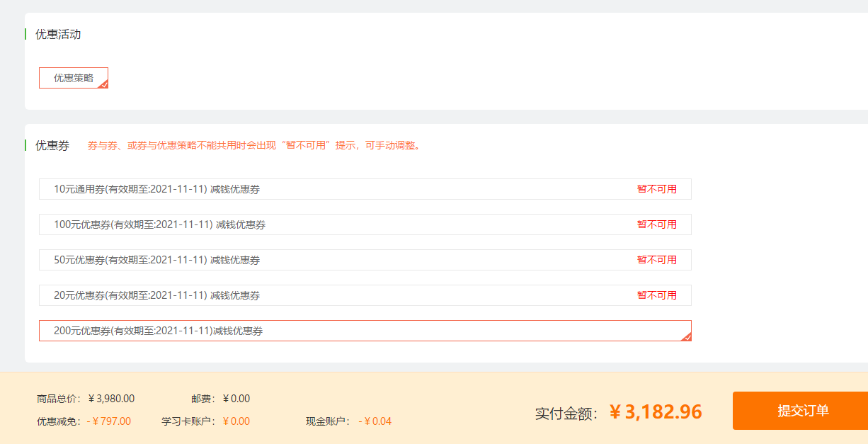Choose the 50元优惠券 coupon text
This screenshot has height=444, width=868.
point(156,260)
